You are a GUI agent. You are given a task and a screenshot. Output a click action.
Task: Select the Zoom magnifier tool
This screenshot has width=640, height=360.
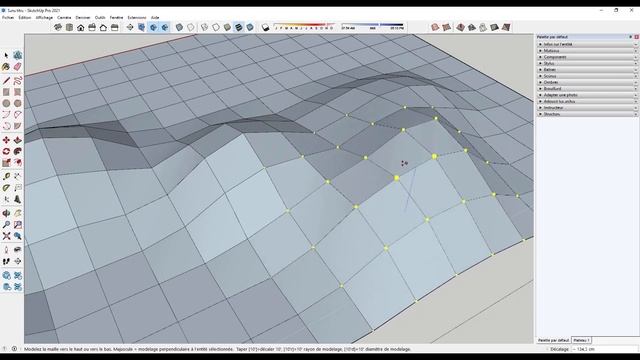tap(6, 224)
